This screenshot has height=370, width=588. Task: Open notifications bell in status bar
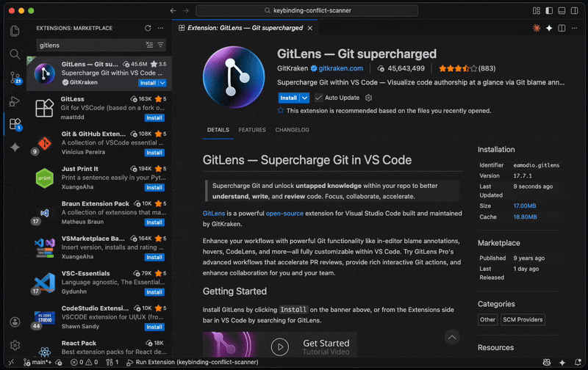[x=578, y=362]
